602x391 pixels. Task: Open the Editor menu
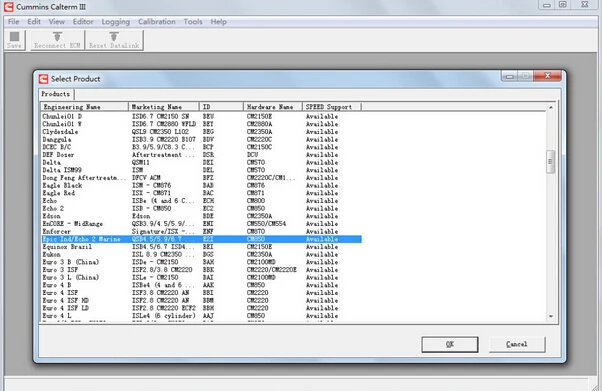click(83, 22)
